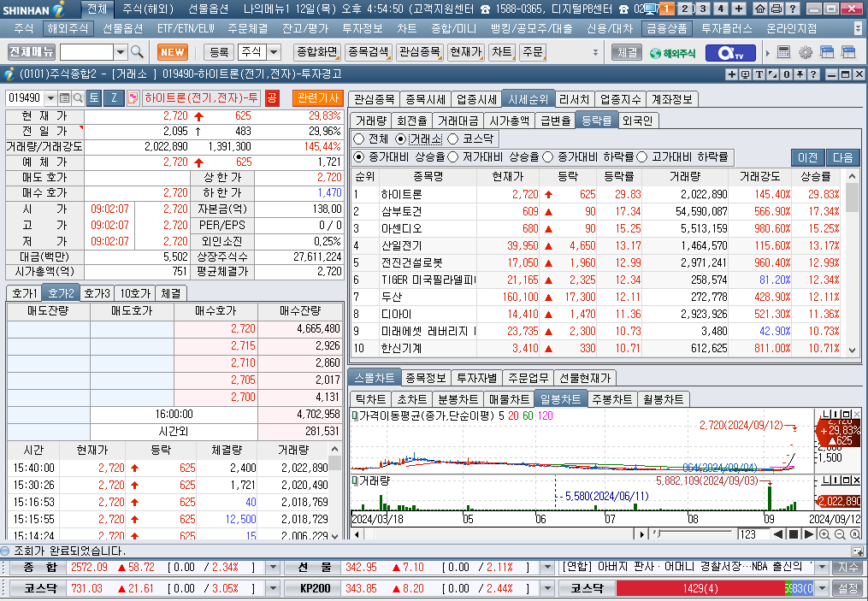Select the 전체 market radio button
The height and width of the screenshot is (601, 868).
click(359, 138)
